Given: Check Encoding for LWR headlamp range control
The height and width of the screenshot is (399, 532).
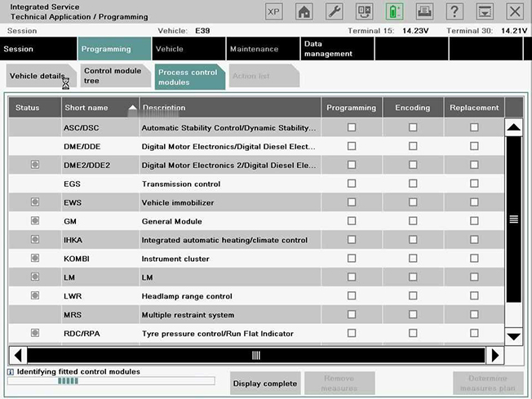Looking at the screenshot, I should [413, 295].
